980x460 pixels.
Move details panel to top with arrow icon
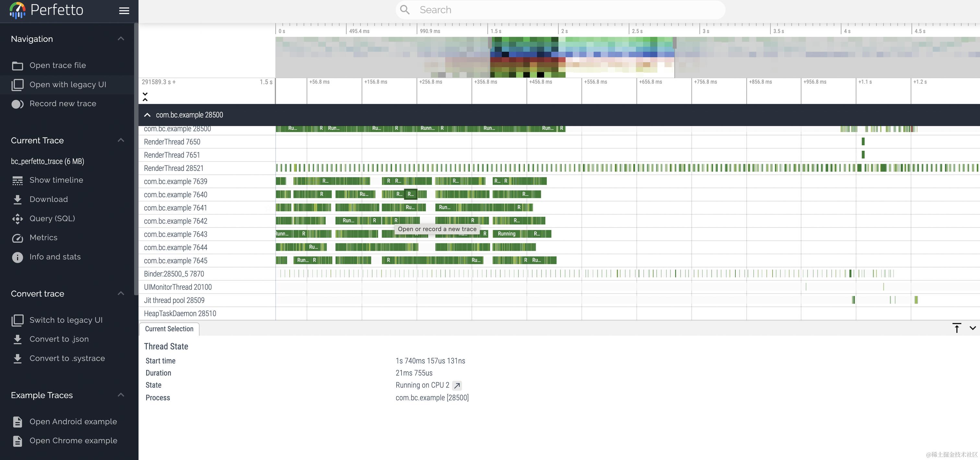[x=956, y=328]
